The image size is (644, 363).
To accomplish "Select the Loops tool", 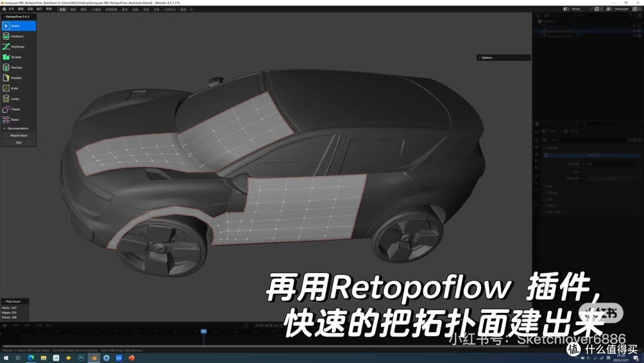I will tap(19, 99).
